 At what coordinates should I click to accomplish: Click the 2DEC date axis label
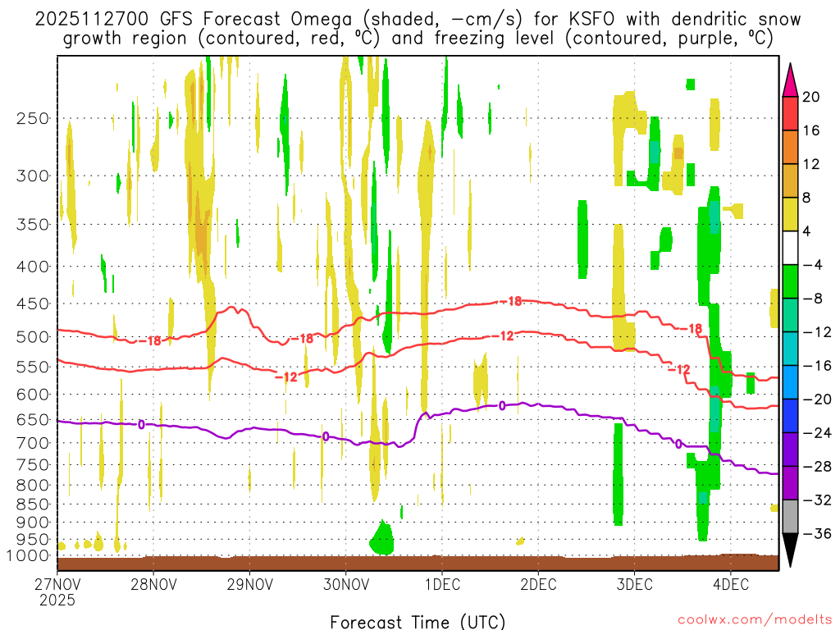[x=538, y=584]
